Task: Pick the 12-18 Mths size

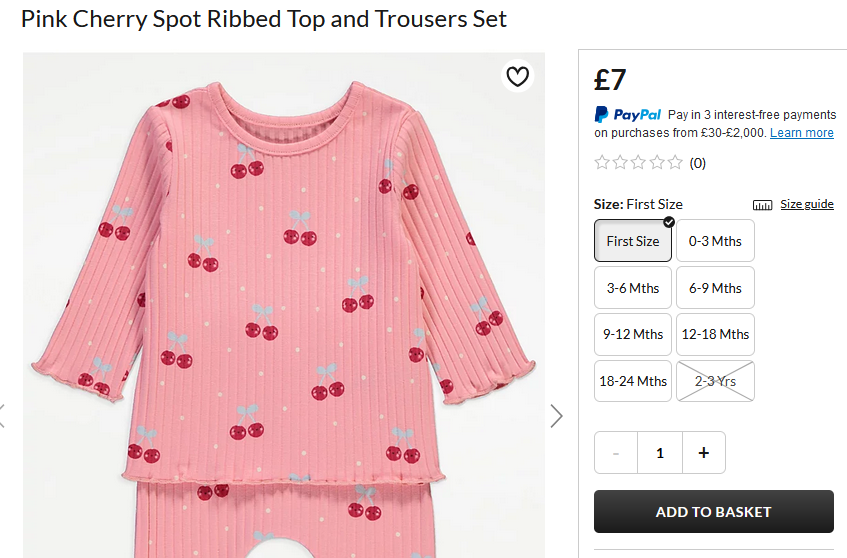Action: pos(715,334)
